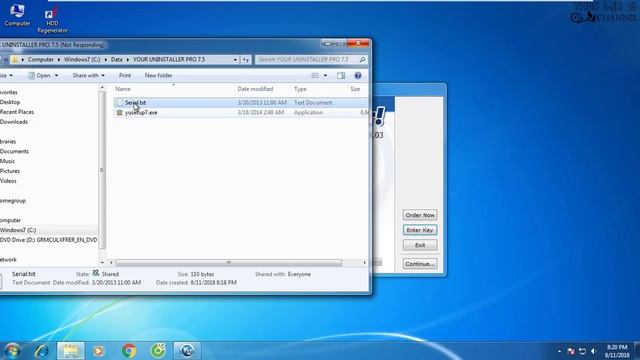Open the green circular app on taskbar
The height and width of the screenshot is (360, 640).
(158, 351)
